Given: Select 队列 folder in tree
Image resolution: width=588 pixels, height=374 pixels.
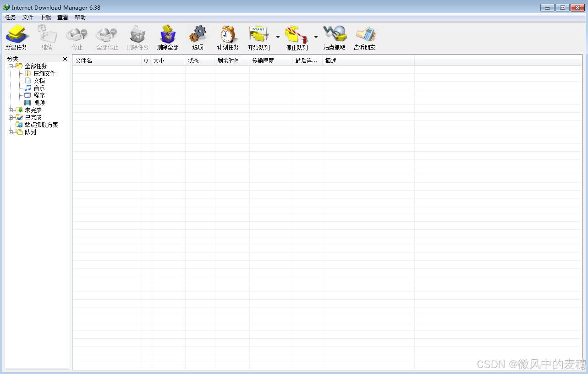Looking at the screenshot, I should [x=30, y=132].
